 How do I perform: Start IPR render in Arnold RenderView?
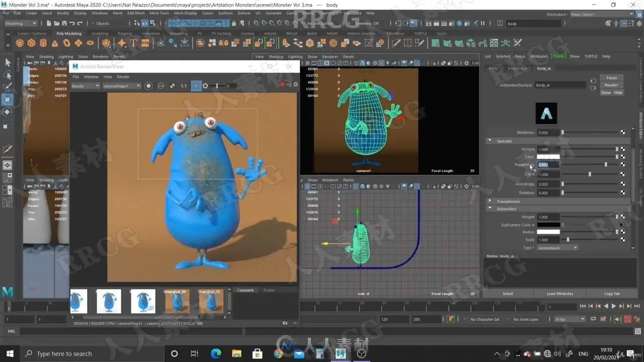[148, 86]
